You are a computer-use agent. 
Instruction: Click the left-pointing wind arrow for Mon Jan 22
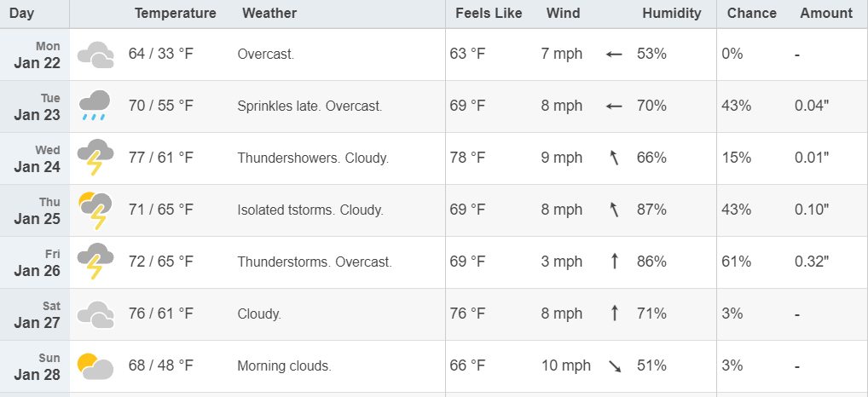(614, 55)
